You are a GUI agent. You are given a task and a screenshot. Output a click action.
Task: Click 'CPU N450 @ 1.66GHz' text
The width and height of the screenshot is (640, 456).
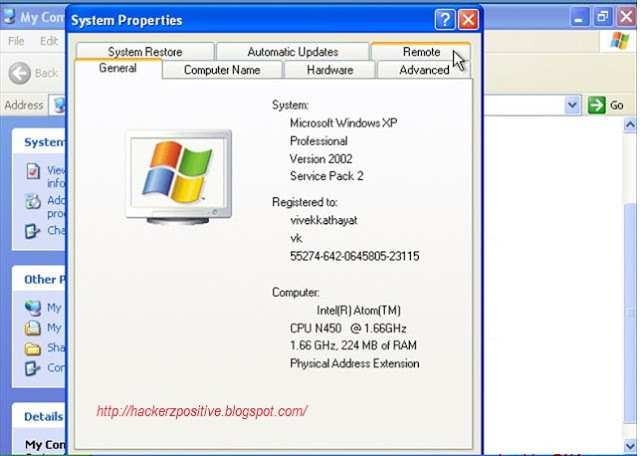(348, 328)
